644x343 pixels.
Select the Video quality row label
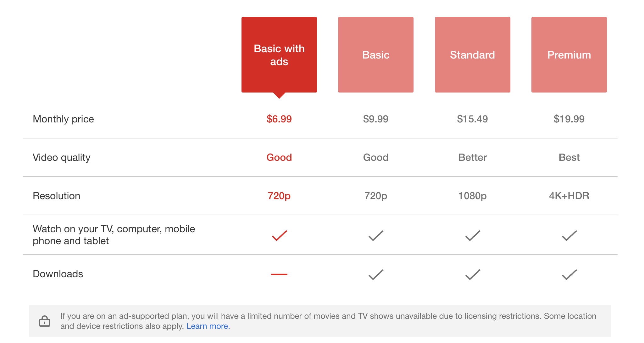[62, 157]
